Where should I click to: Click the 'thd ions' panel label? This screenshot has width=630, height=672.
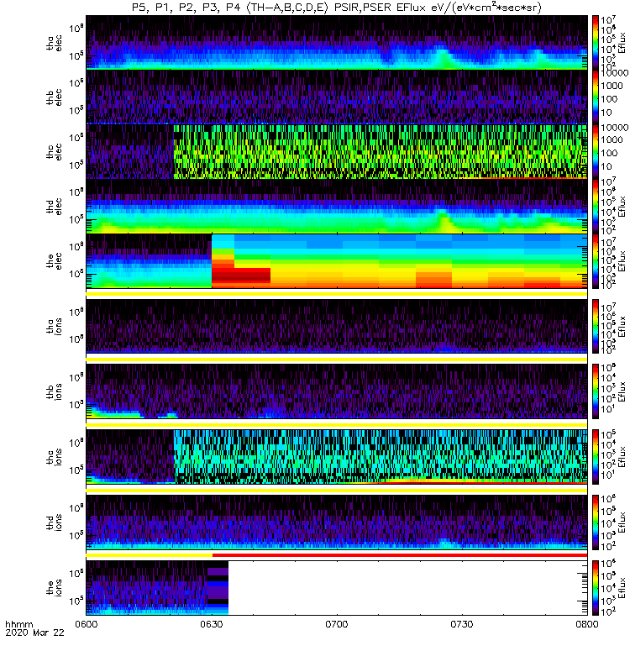(54, 522)
